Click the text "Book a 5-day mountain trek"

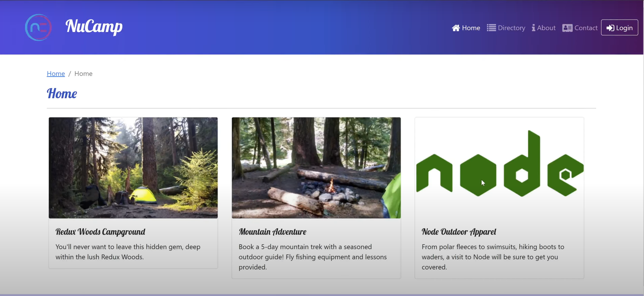coord(312,257)
